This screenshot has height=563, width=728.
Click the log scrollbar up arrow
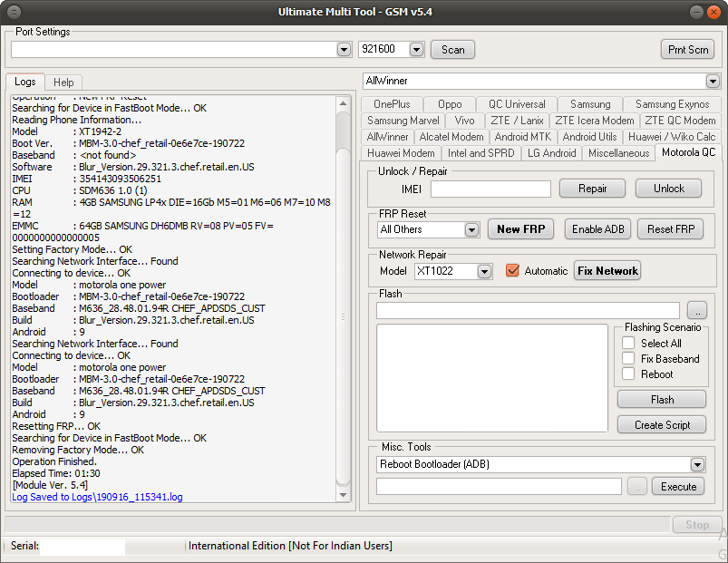pyautogui.click(x=343, y=103)
